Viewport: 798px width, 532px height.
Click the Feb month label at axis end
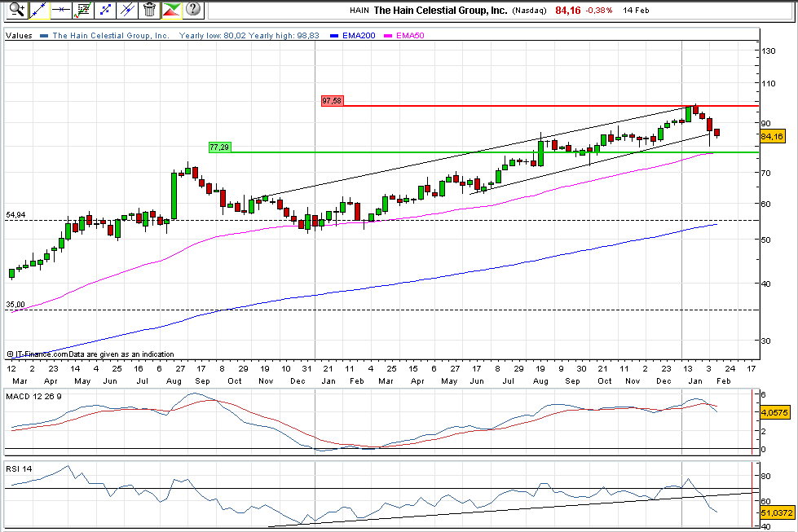(x=723, y=381)
